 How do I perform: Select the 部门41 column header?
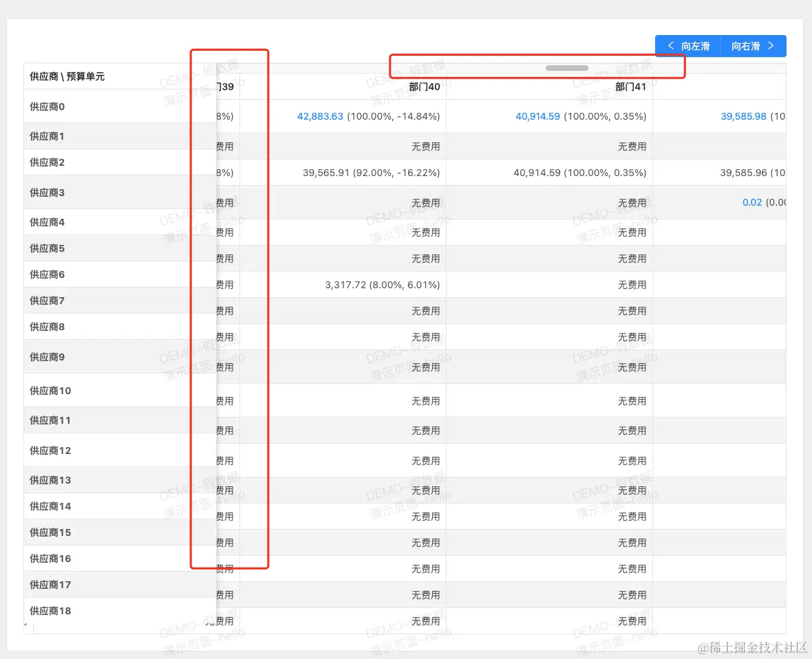[630, 87]
